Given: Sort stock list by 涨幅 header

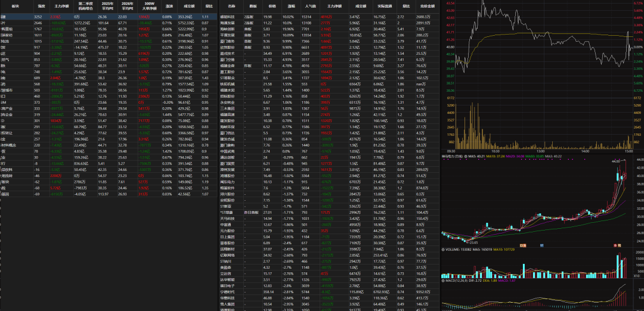Looking at the screenshot, I should point(290,6).
